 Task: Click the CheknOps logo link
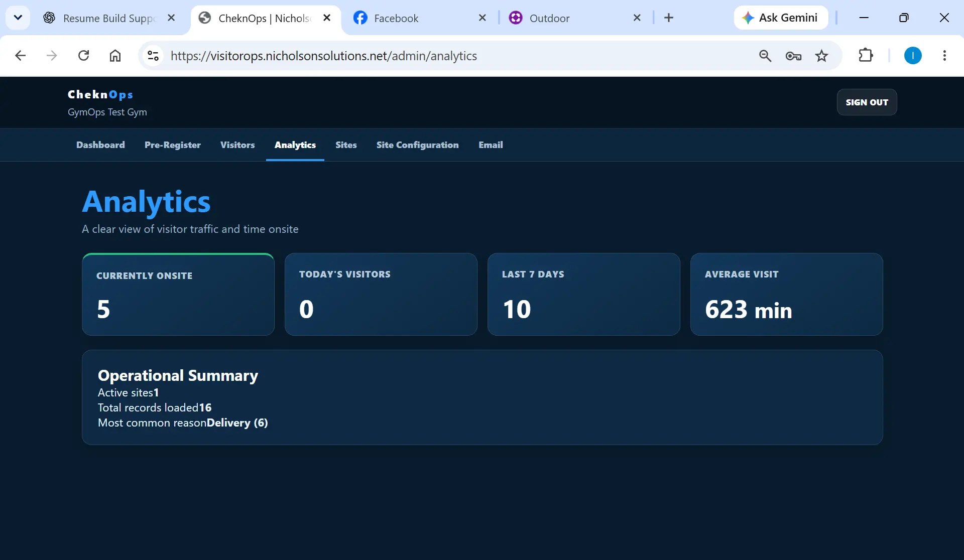click(x=100, y=94)
